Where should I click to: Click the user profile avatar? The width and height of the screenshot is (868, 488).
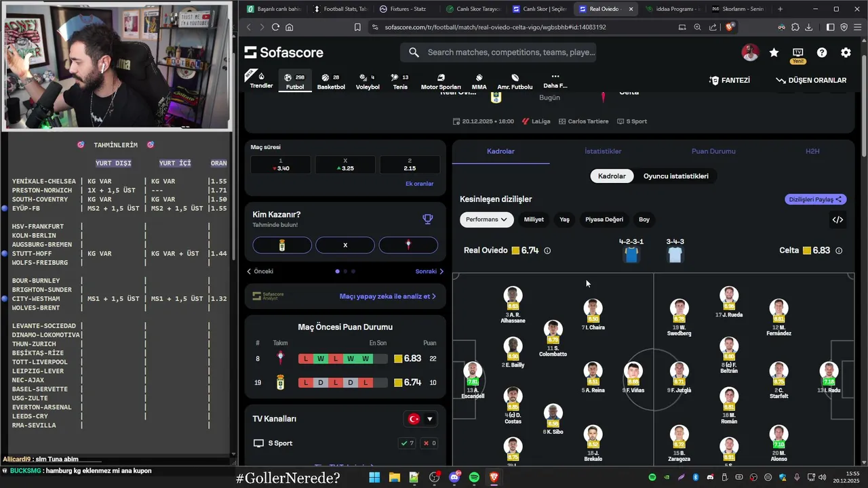(x=750, y=53)
